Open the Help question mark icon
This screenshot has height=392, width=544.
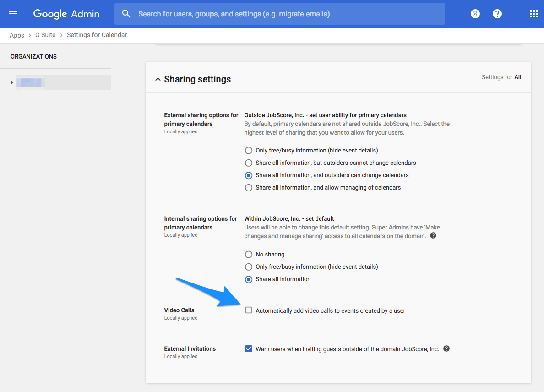(497, 14)
